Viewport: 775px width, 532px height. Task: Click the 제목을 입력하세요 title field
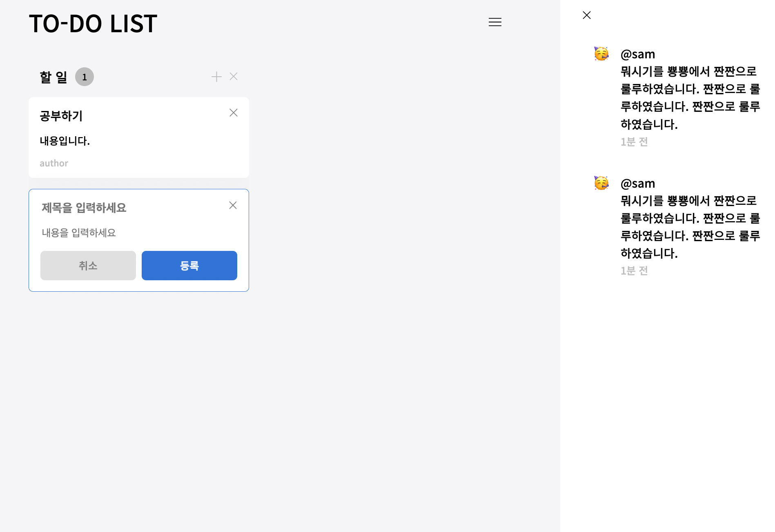click(84, 208)
